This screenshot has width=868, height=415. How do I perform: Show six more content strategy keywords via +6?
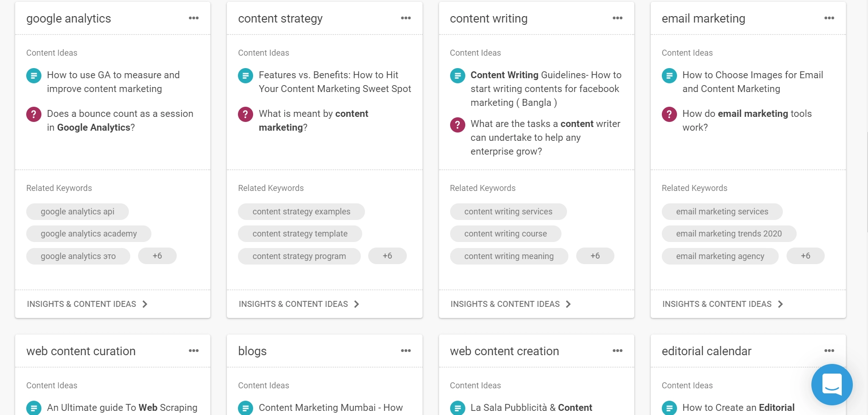[x=388, y=256]
